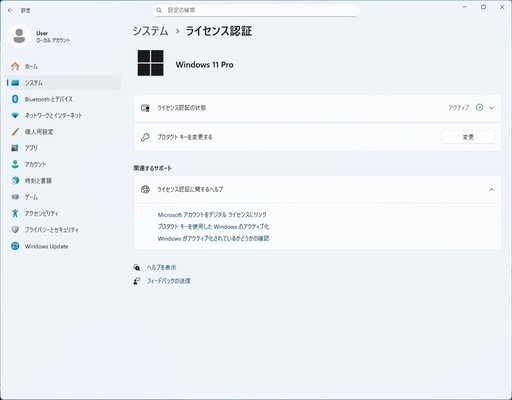The image size is (512, 400).
Task: Click the Bluetooth icon in sidebar
Action: 15,99
